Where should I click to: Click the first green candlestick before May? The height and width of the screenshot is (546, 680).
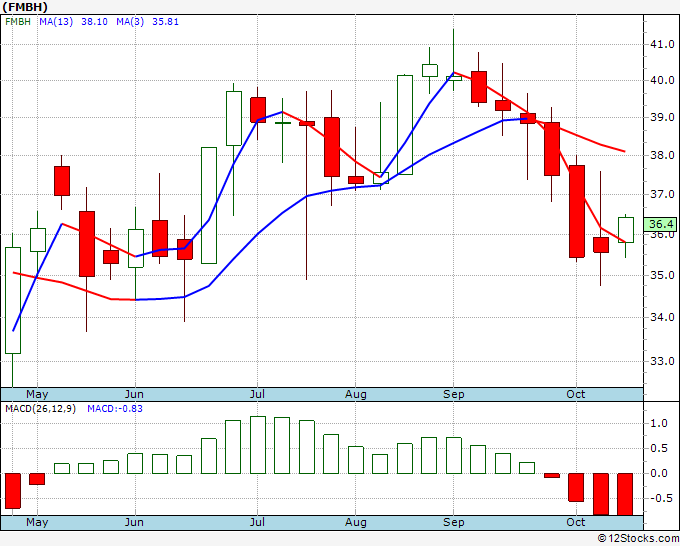click(x=13, y=301)
